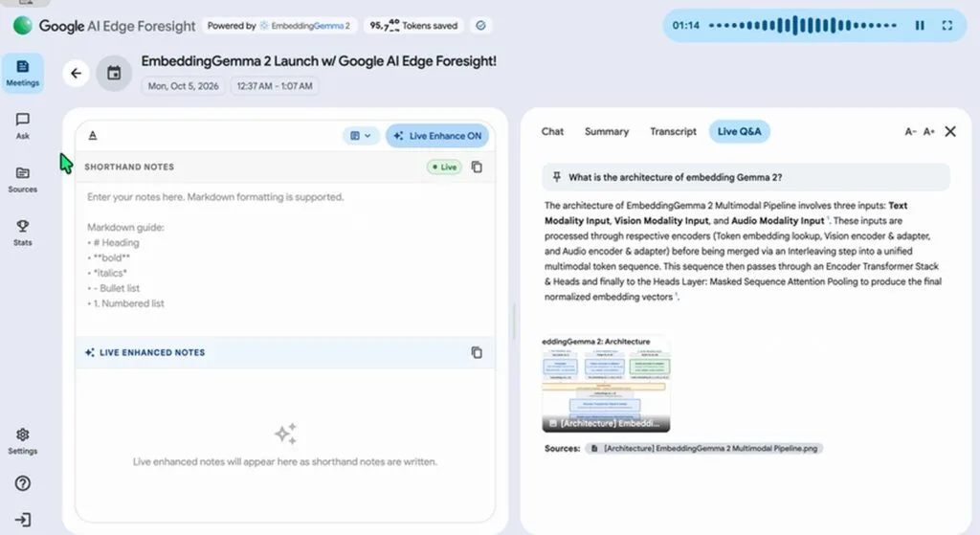
Task: Click the Mon, Oct 5, 2026 date chip
Action: (x=183, y=86)
